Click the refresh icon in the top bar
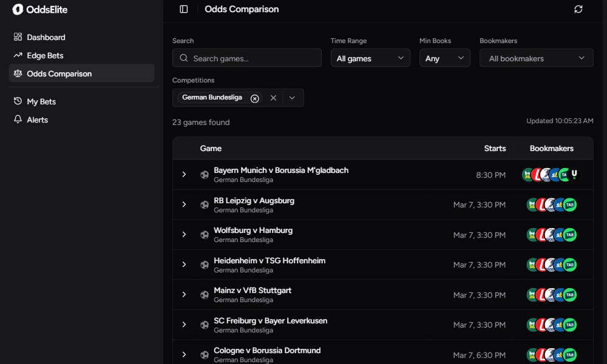 click(578, 9)
